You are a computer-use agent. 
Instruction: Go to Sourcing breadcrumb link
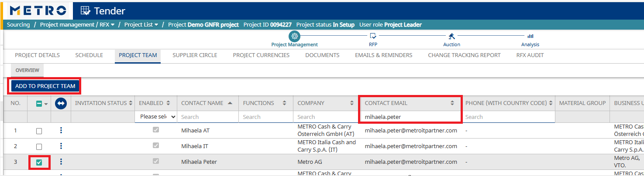(x=18, y=25)
